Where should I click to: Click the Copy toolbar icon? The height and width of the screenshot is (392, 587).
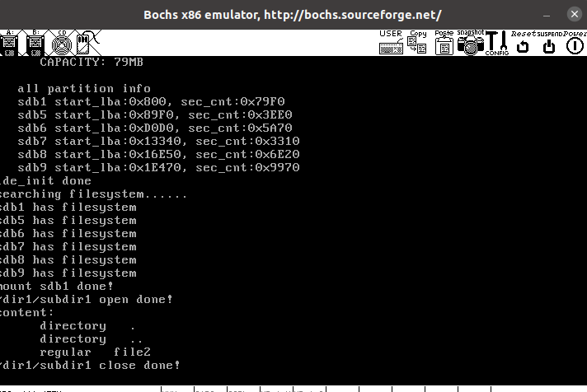click(417, 43)
